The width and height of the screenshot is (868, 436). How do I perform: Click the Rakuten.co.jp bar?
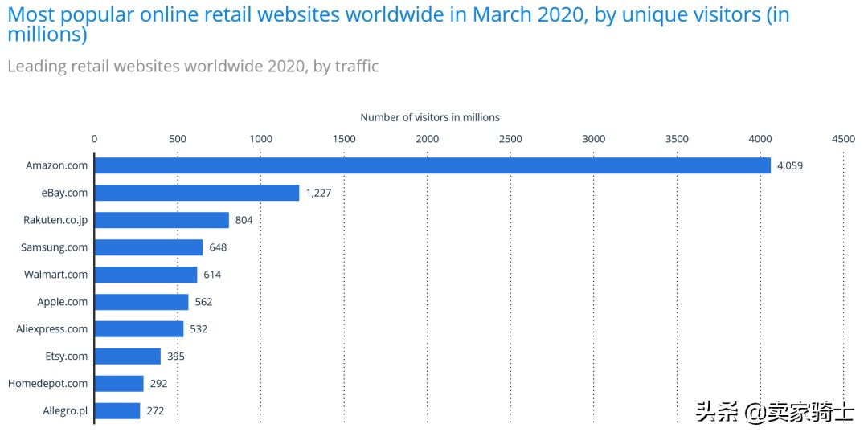pos(162,220)
